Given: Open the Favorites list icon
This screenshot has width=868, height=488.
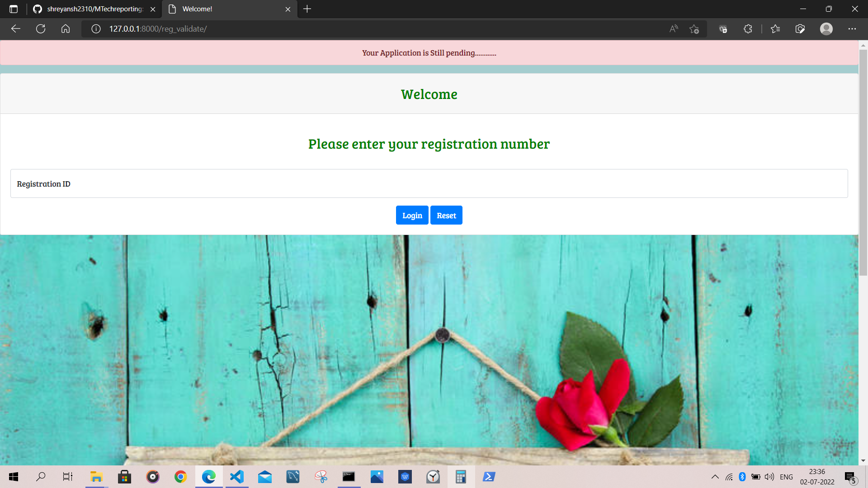Looking at the screenshot, I should coord(775,29).
